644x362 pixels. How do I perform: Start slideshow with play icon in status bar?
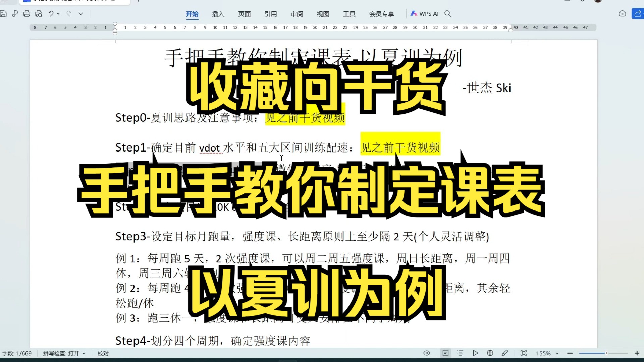[475, 353]
